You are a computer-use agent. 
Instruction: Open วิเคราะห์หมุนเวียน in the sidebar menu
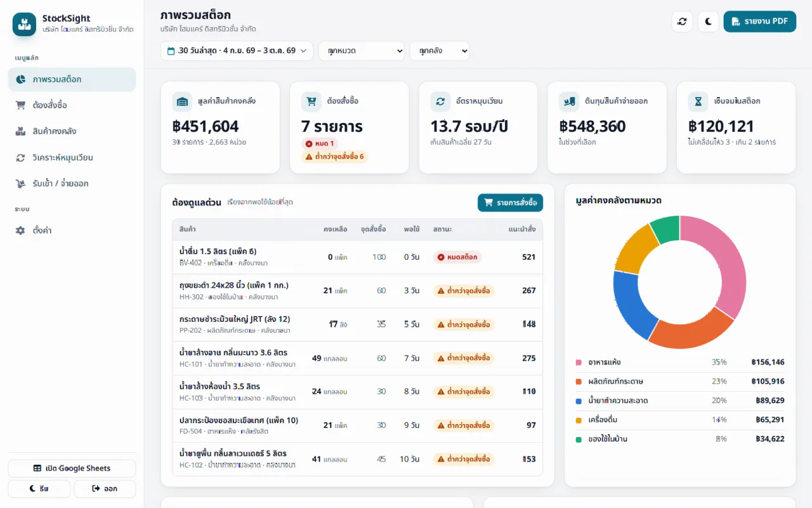coord(72,157)
